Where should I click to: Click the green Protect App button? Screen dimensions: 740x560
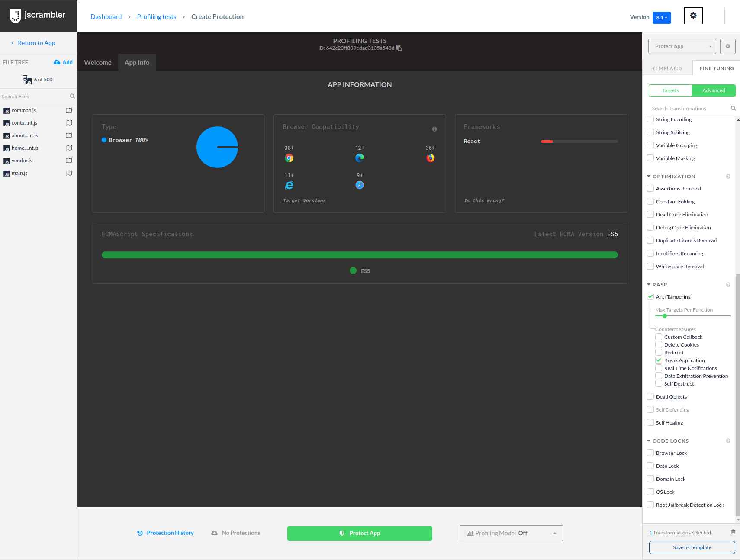[359, 533]
